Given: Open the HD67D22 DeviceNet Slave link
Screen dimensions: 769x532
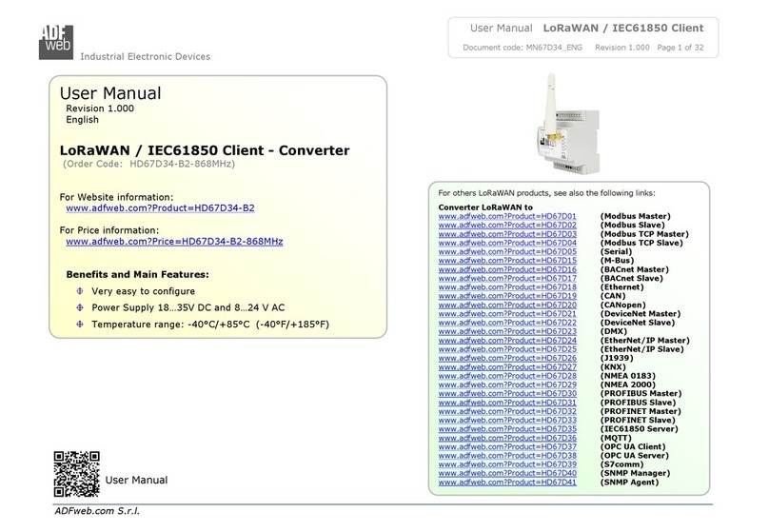Looking at the screenshot, I should [x=507, y=323].
